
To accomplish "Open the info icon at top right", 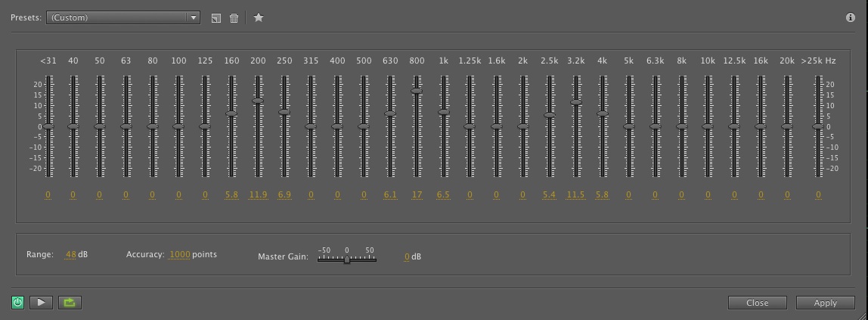I will pyautogui.click(x=851, y=18).
